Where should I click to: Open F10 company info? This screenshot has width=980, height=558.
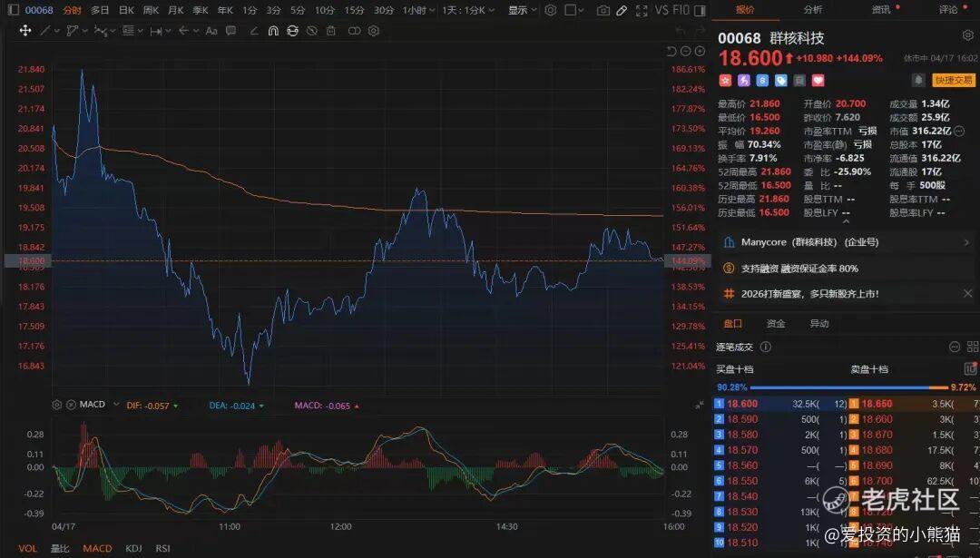(681, 10)
